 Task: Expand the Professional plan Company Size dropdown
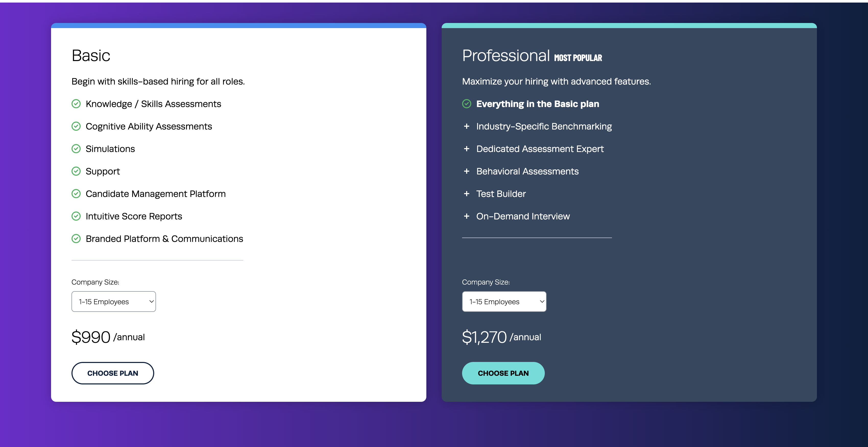[503, 301]
